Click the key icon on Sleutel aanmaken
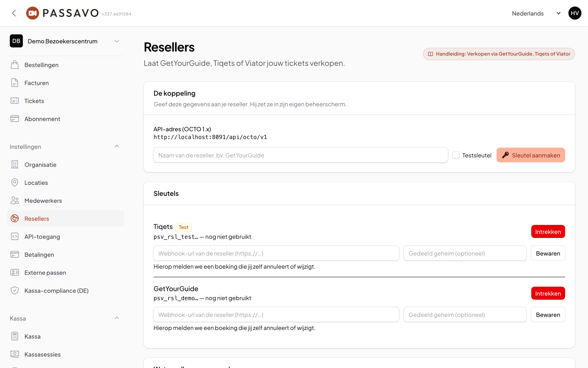This screenshot has height=368, width=588. (505, 155)
